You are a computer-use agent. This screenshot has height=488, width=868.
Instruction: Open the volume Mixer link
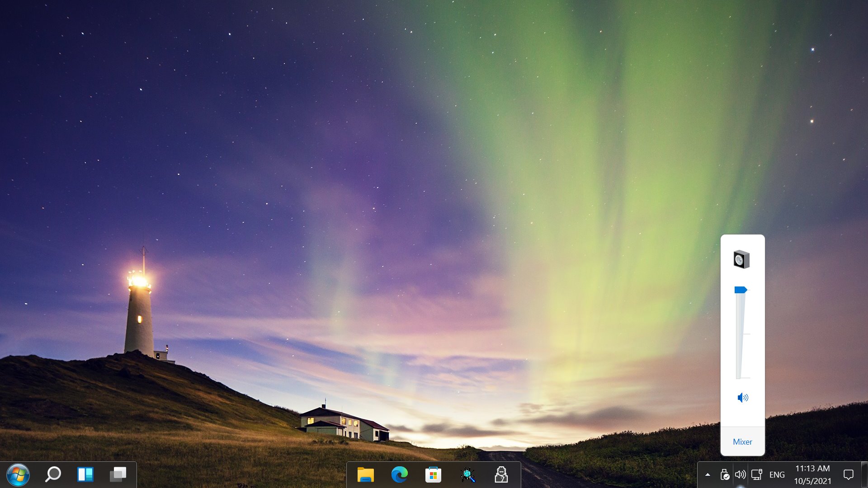[x=742, y=441]
